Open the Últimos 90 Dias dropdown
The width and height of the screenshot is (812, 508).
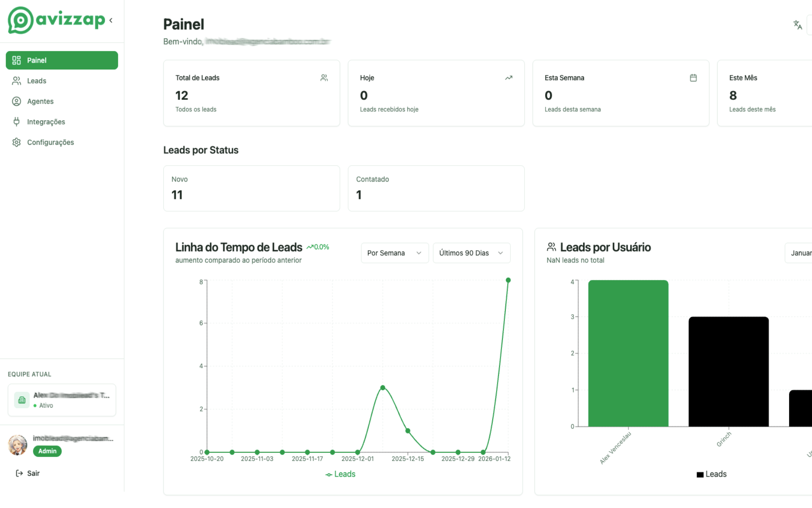[x=471, y=253]
